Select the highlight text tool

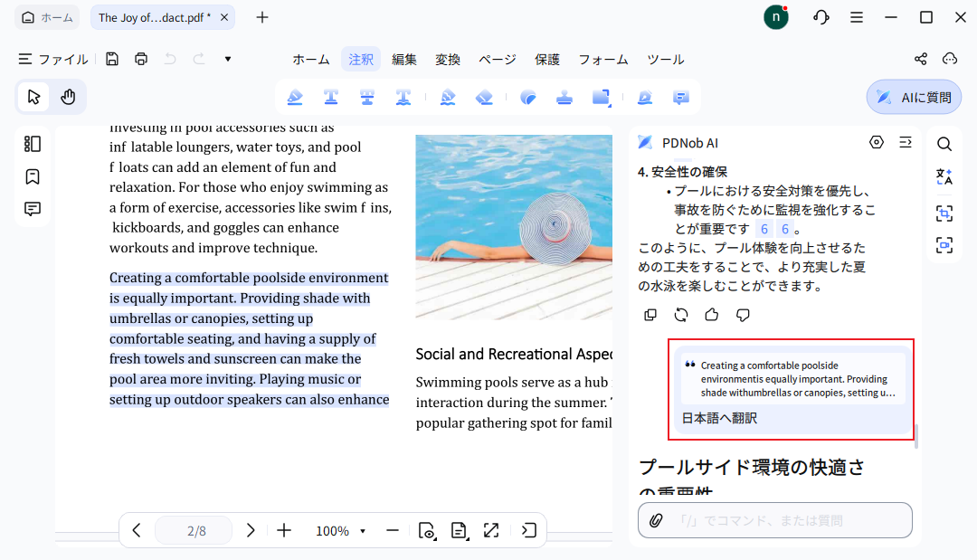(295, 96)
